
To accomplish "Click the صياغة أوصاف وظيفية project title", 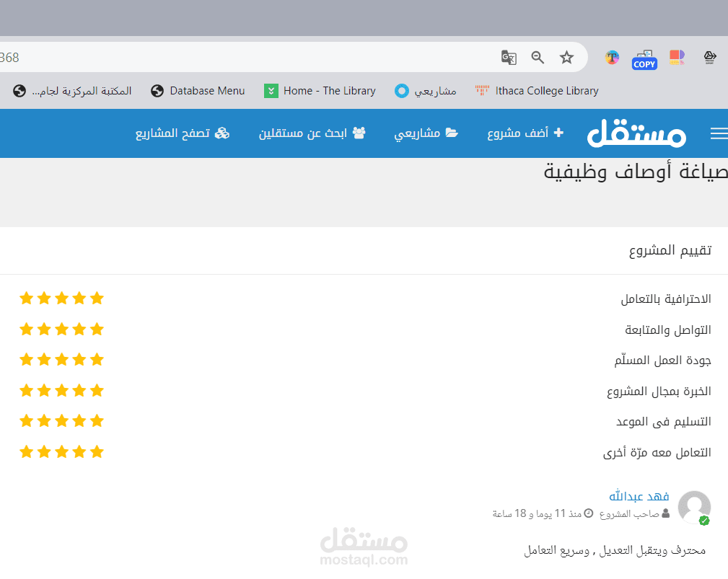I will click(x=636, y=172).
